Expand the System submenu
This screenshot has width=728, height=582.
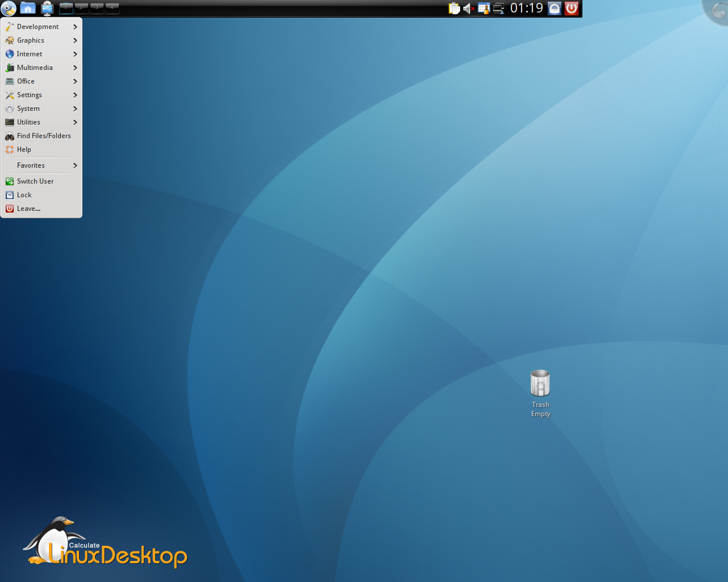point(42,109)
